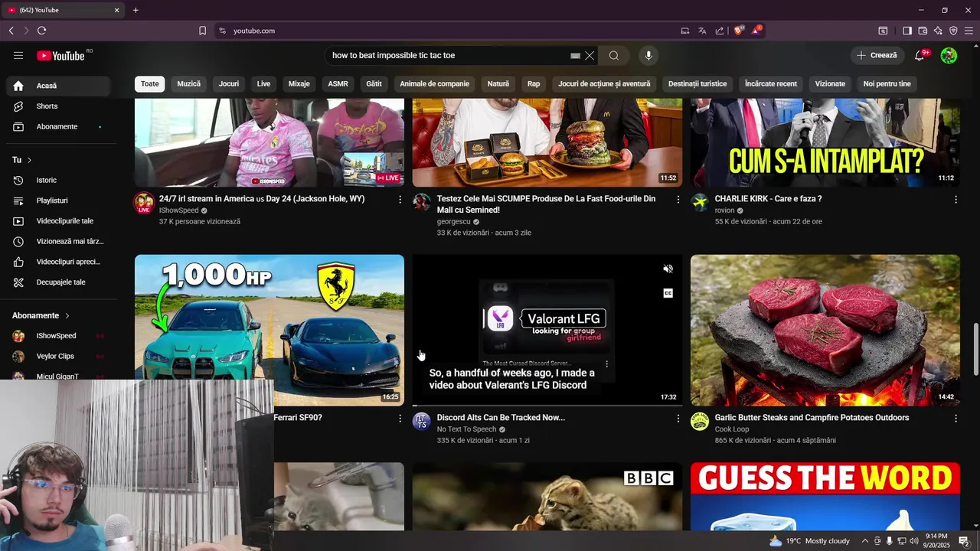980x551 pixels.
Task: Open options for the Garlic Butter Steaks video
Action: click(955, 419)
